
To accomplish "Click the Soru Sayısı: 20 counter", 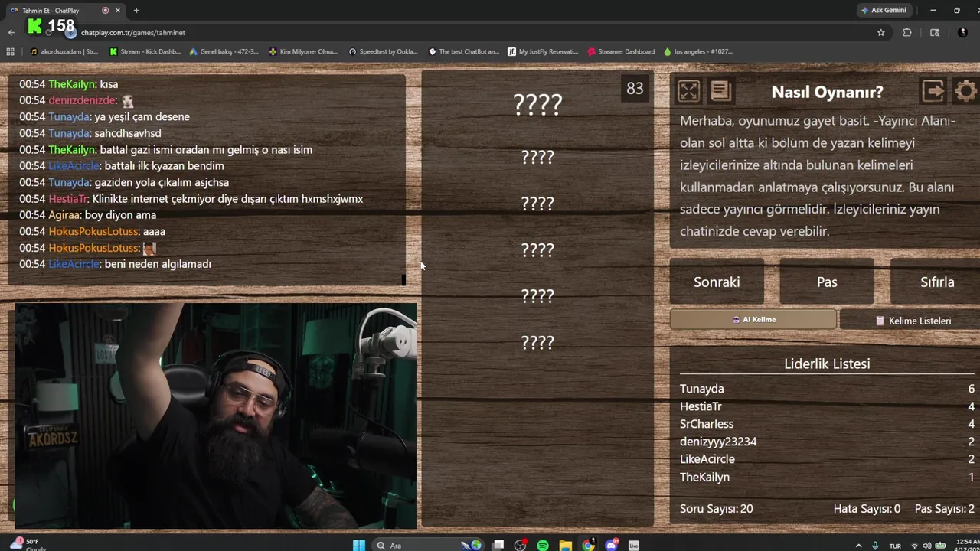I will [x=716, y=509].
